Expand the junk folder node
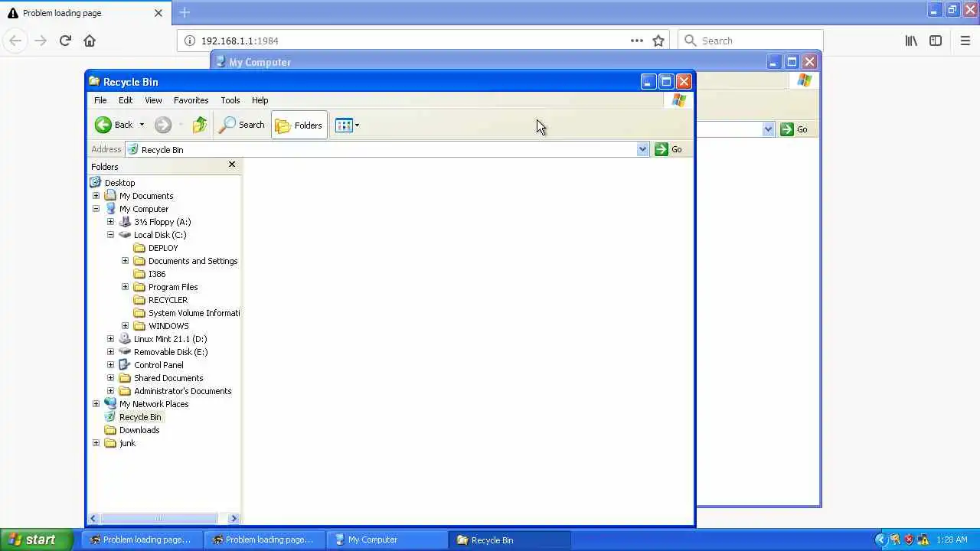The image size is (980, 551). coord(96,443)
